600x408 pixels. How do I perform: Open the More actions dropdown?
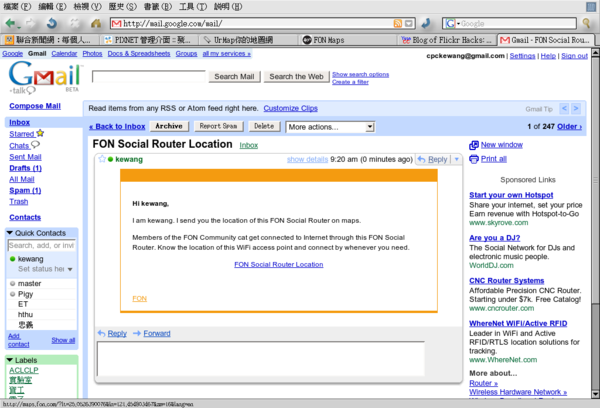[x=330, y=127]
